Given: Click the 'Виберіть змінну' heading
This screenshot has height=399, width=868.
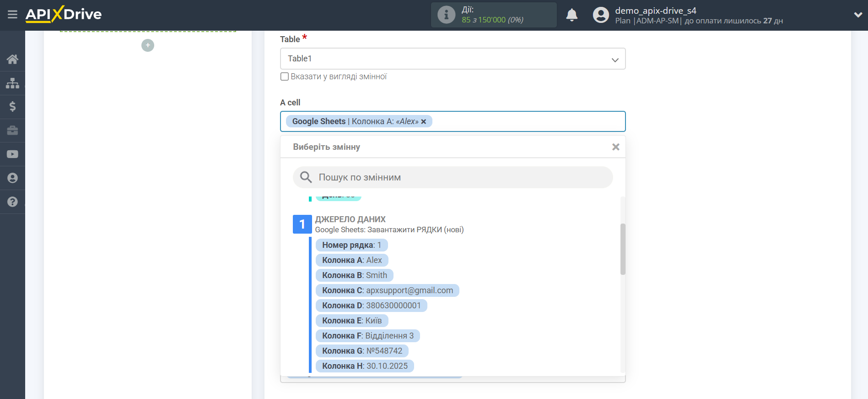Looking at the screenshot, I should (327, 147).
